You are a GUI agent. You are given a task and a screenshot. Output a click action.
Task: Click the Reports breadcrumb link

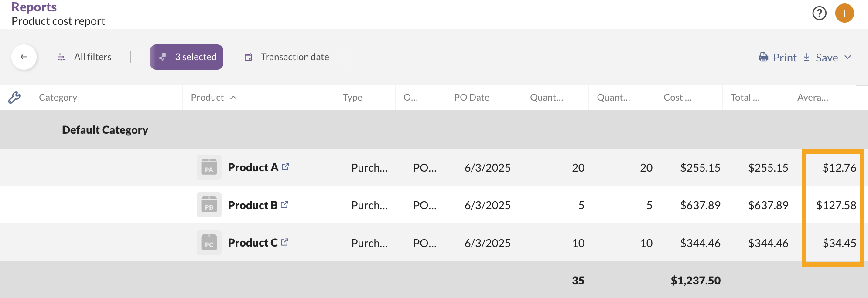click(x=34, y=7)
